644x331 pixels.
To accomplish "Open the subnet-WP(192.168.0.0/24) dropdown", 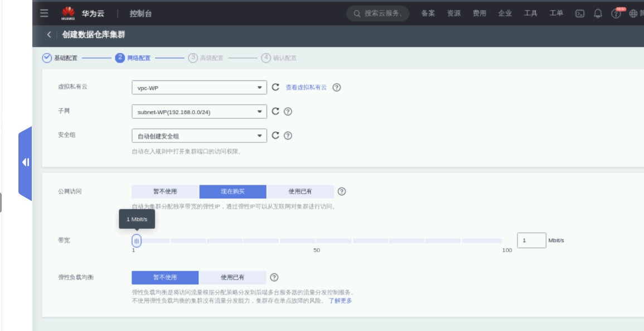I will click(199, 112).
